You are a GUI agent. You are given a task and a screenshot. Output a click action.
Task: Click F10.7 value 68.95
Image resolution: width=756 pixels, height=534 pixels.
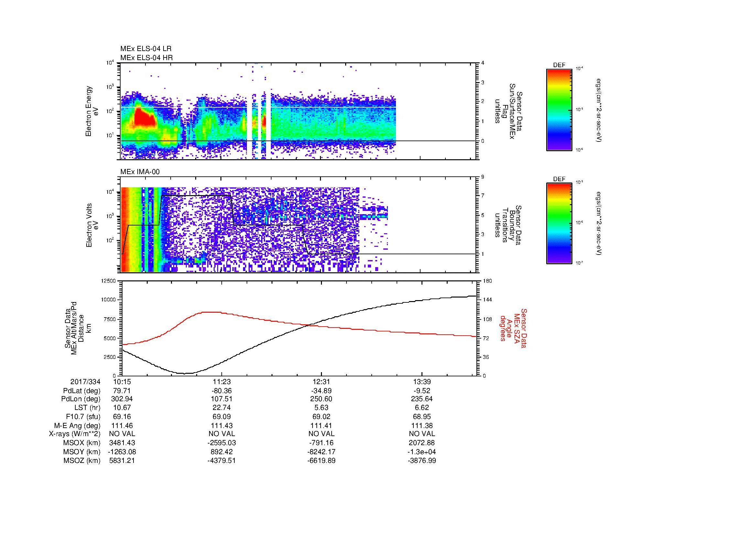(x=422, y=416)
